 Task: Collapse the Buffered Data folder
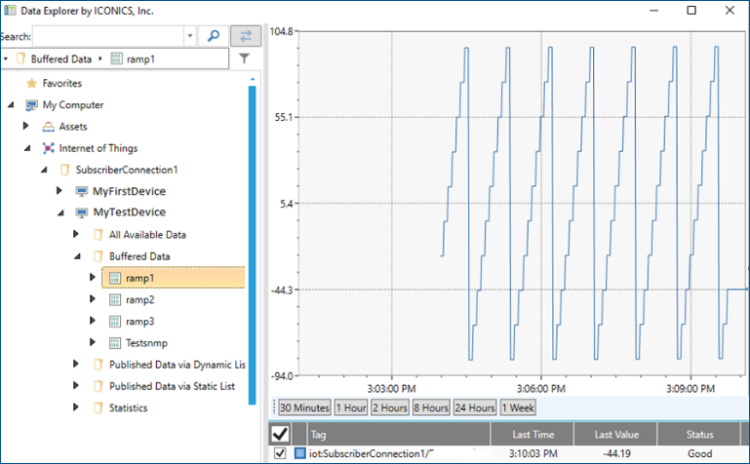tap(77, 257)
